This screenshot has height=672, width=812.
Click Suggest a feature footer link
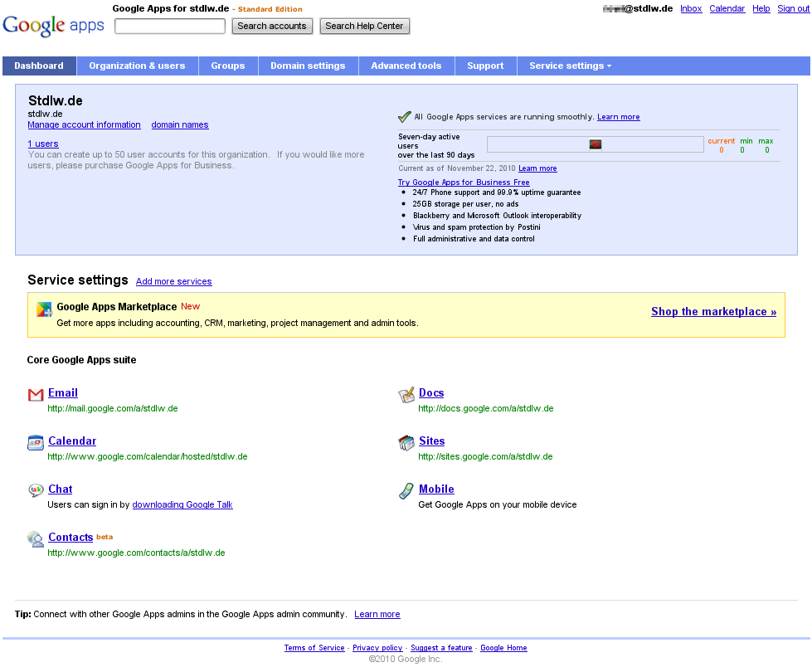tap(441, 648)
